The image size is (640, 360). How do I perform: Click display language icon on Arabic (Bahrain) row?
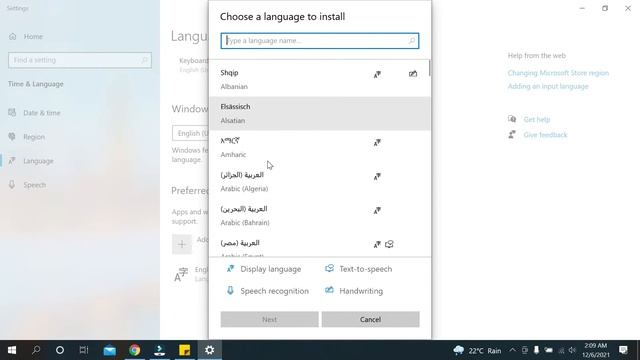(x=377, y=211)
